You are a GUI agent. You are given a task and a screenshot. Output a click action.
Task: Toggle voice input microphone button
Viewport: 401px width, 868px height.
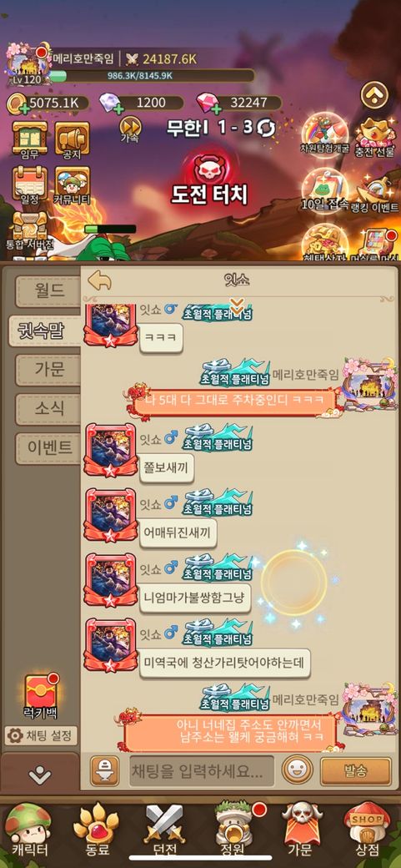104,770
